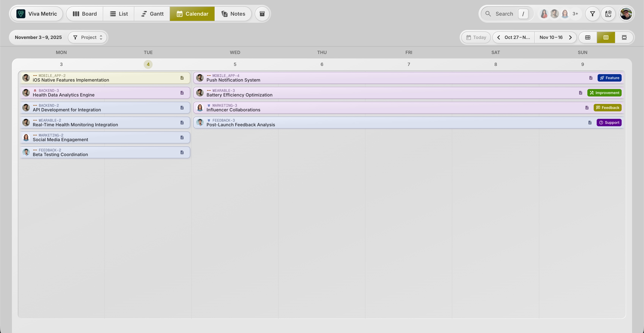Click the note icon on Push Notification System

tap(591, 78)
